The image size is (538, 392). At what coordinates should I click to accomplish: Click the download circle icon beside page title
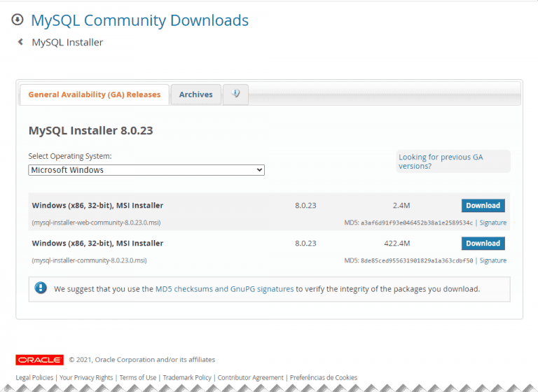(x=18, y=20)
